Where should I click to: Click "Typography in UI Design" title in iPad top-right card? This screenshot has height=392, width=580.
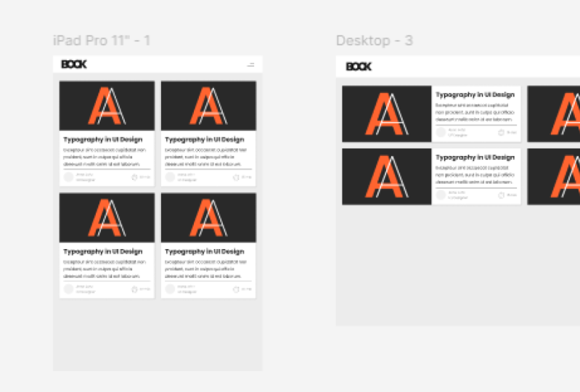pyautogui.click(x=205, y=139)
